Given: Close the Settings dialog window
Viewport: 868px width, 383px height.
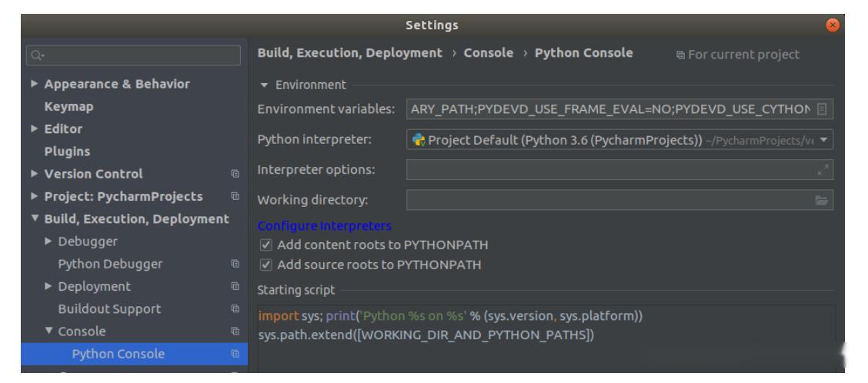Looking at the screenshot, I should tap(851, 25).
